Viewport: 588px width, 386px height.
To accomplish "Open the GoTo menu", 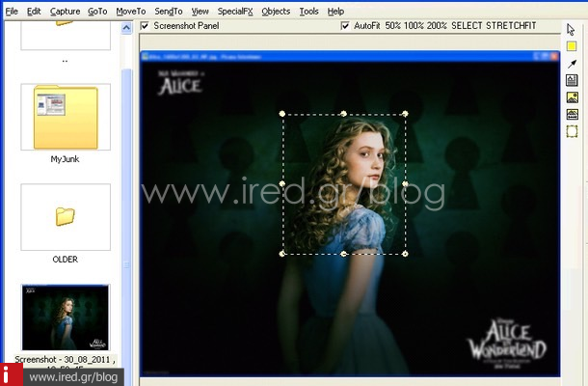I will point(97,12).
